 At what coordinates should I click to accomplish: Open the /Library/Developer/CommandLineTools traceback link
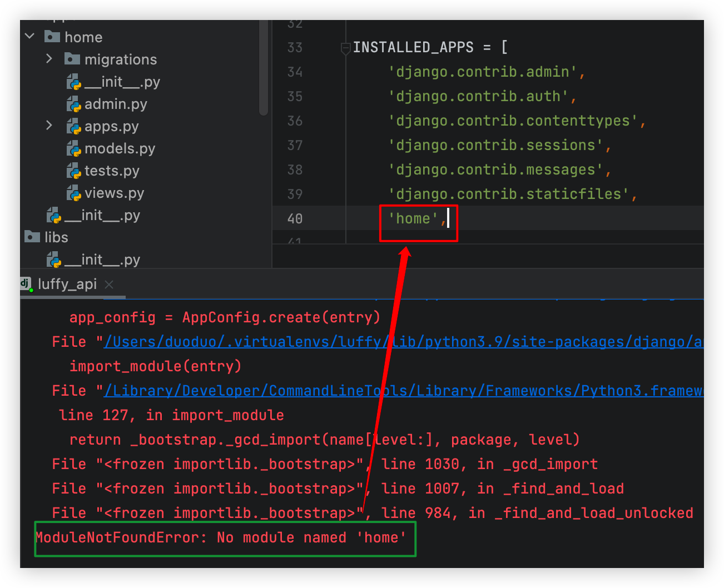pos(403,391)
